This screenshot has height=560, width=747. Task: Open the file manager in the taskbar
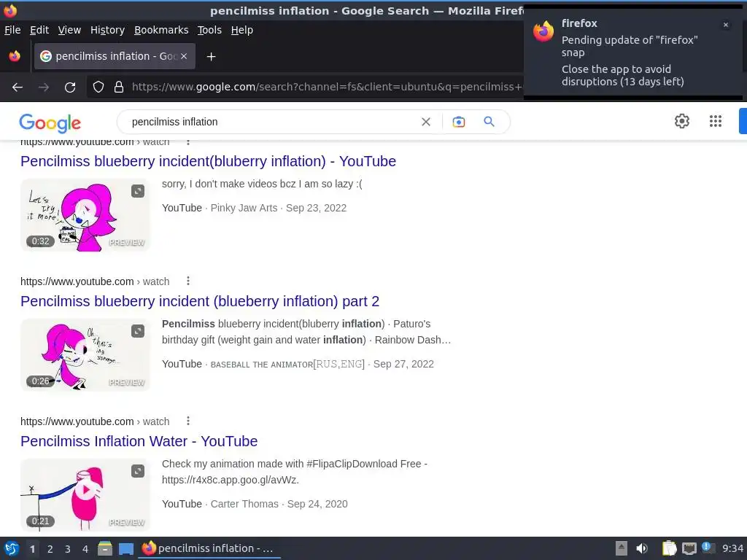coord(105,548)
